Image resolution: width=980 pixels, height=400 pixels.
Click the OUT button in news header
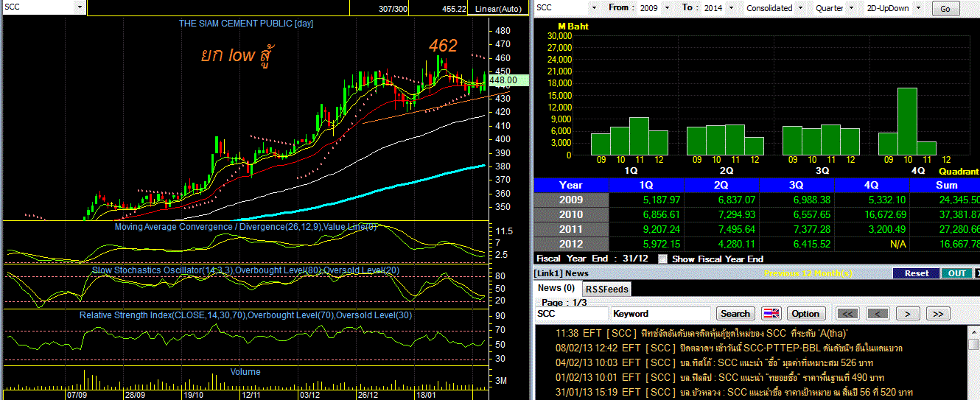[x=956, y=273]
